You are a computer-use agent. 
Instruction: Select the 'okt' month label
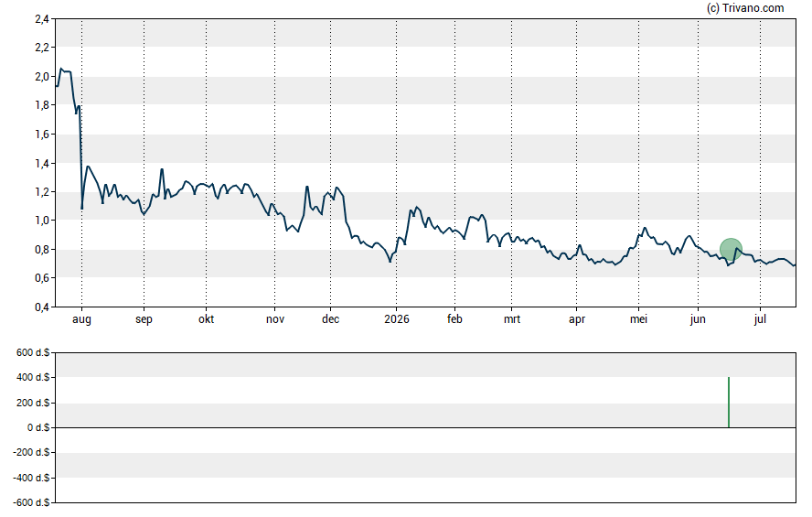coord(206,318)
